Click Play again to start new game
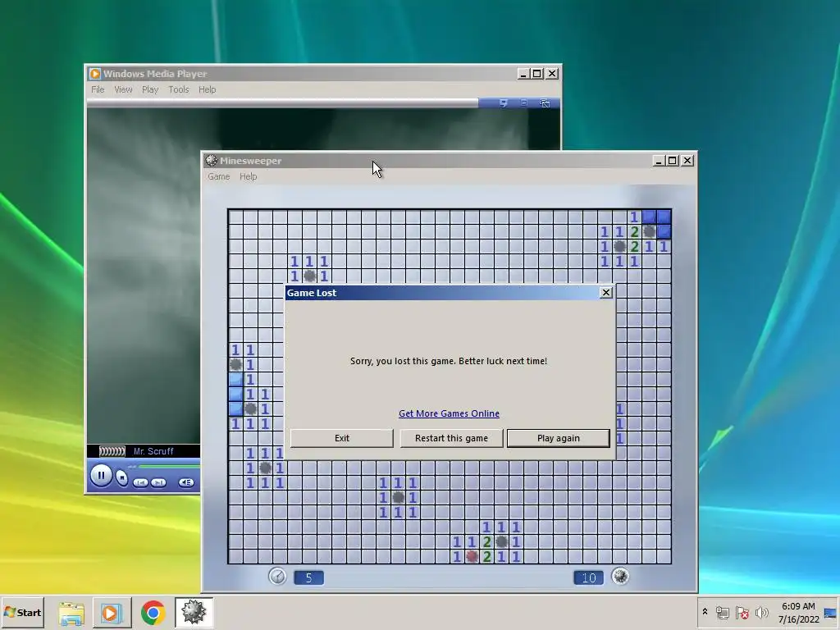Screen dimensions: 840x630 pyautogui.click(x=558, y=438)
